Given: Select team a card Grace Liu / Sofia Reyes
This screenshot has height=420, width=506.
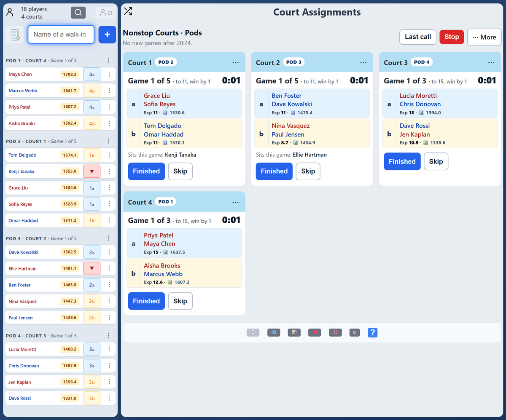Looking at the screenshot, I should tap(184, 104).
